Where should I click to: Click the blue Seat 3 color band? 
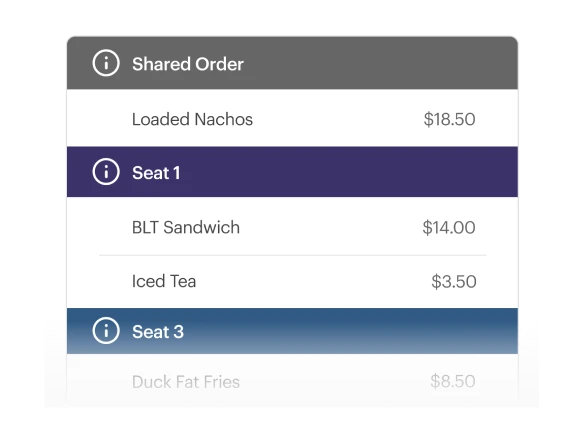(292, 331)
